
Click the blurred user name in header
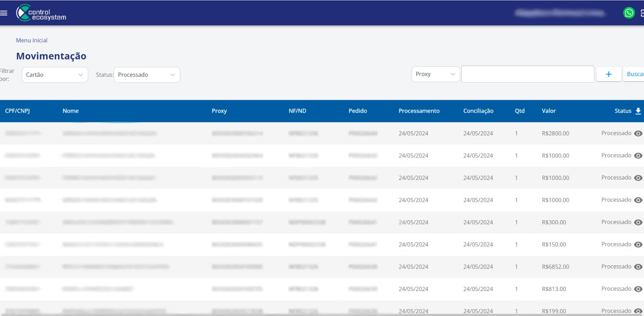coord(560,13)
